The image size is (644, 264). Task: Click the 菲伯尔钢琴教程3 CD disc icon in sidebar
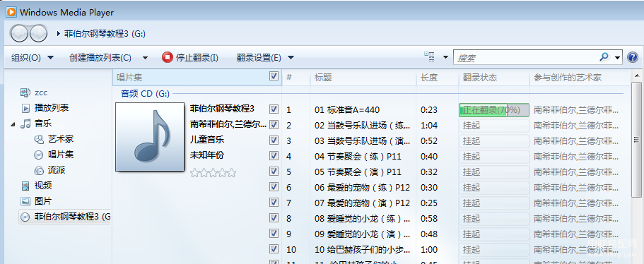[25, 217]
